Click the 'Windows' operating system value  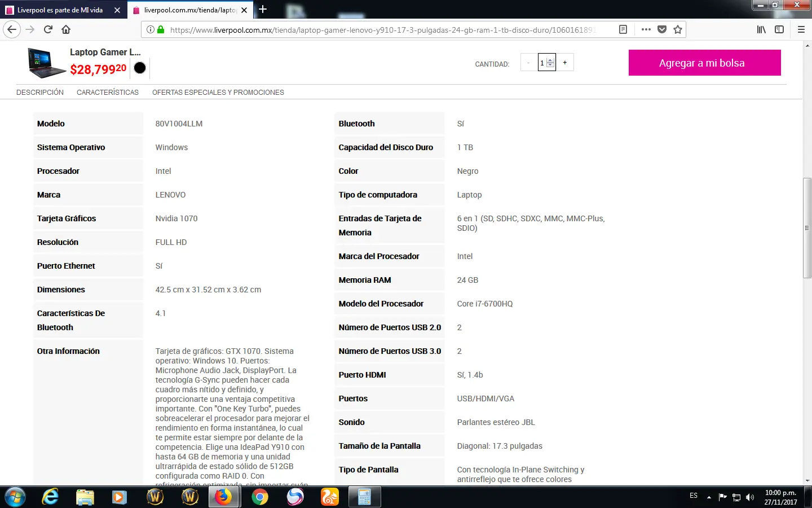[x=171, y=147]
